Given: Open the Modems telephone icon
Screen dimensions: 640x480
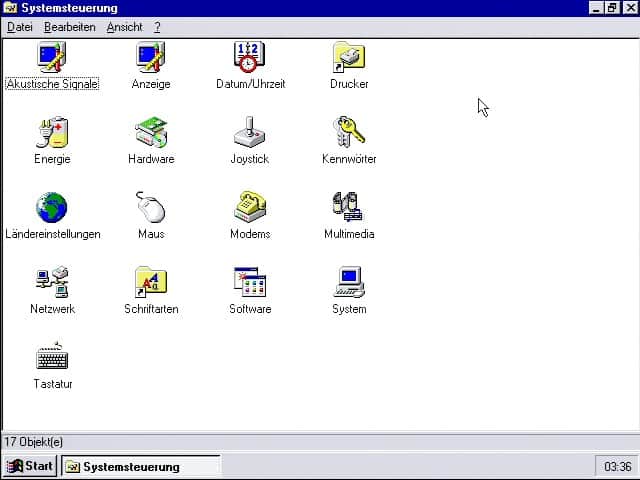Looking at the screenshot, I should (250, 207).
